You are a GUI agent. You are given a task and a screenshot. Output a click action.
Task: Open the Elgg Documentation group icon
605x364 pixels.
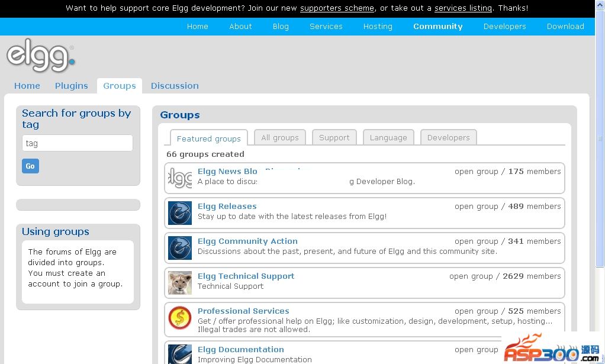click(180, 354)
